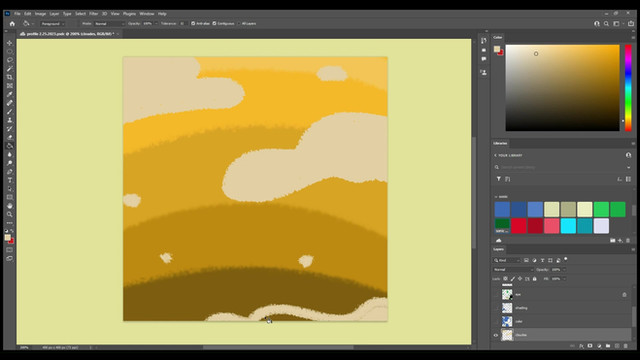Select the Eraser tool
This screenshot has width=640, height=360.
(x=9, y=137)
